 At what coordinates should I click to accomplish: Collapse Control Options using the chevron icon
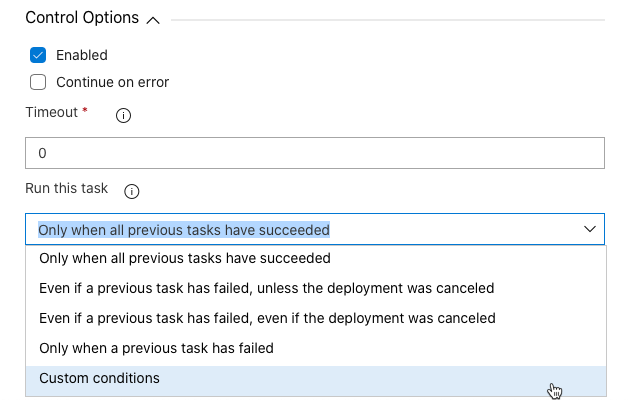point(153,20)
